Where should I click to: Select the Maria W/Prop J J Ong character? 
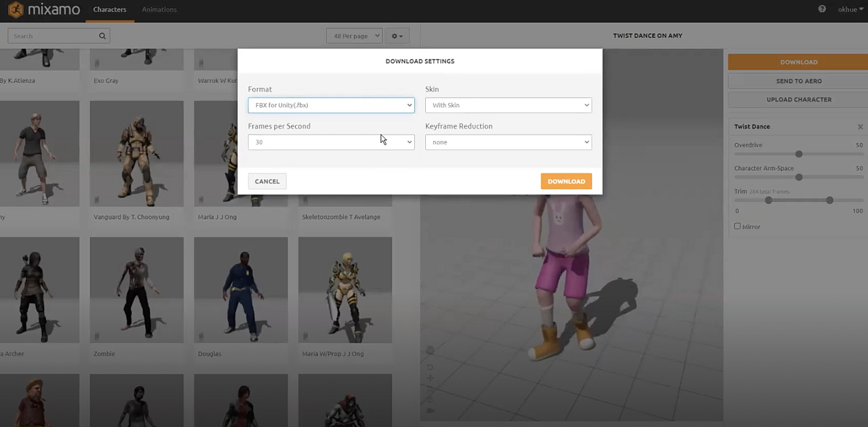pos(345,290)
